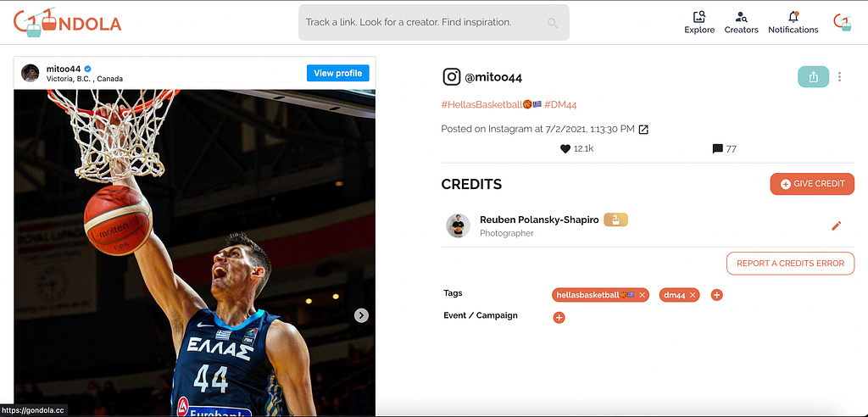Image resolution: width=868 pixels, height=417 pixels.
Task: Advance to next photo with arrow
Action: point(361,315)
